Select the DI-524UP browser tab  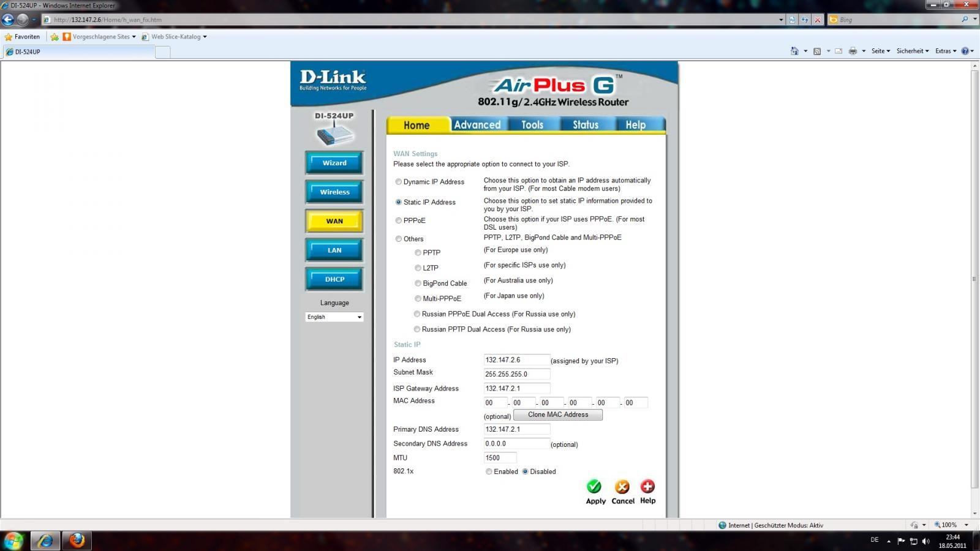78,52
